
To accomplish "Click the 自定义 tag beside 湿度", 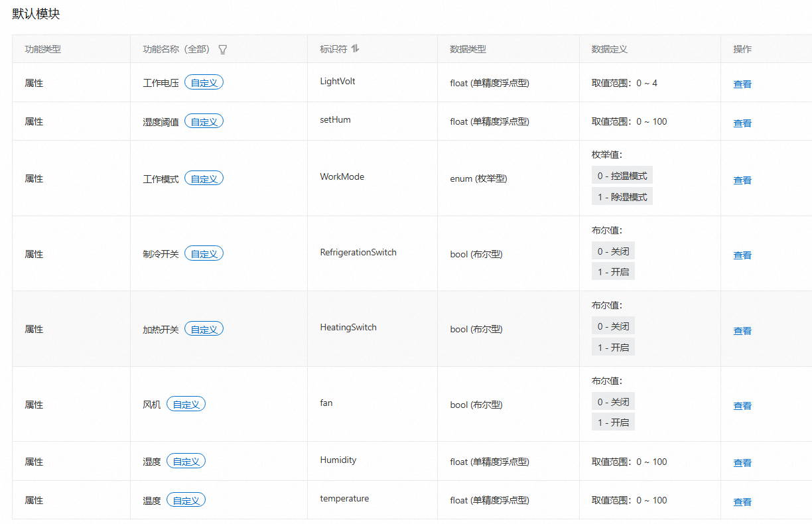I will (x=186, y=461).
